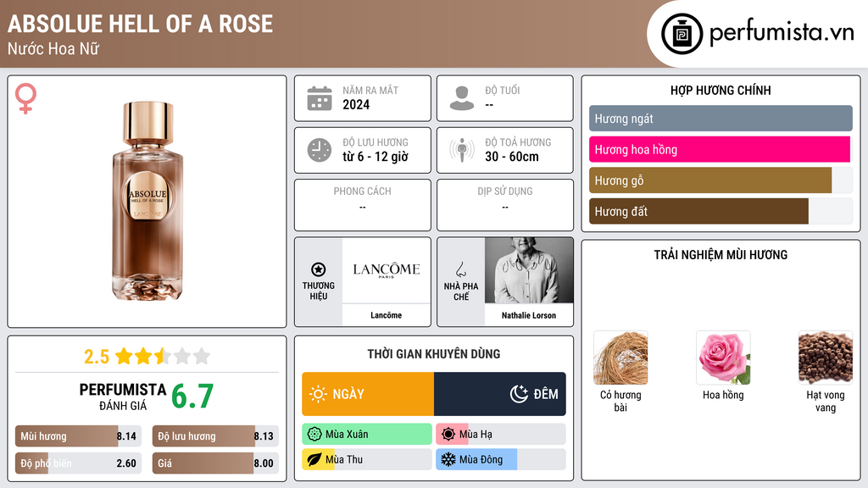Click the moon icon in the Đêm bar
The image size is (868, 488).
519,394
